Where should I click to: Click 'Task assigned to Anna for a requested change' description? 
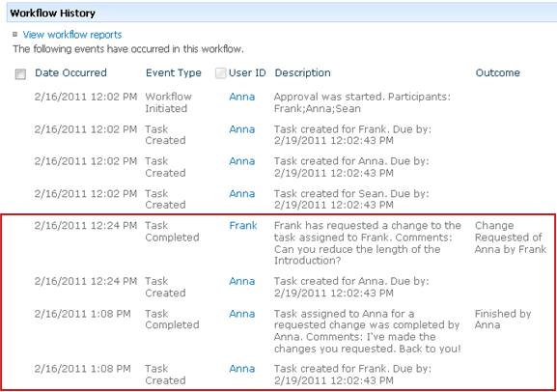(367, 331)
